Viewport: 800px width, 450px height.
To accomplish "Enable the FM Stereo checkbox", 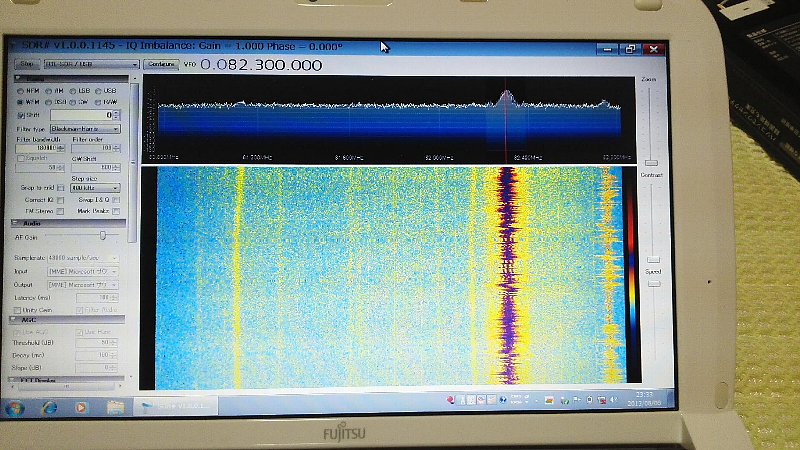I will [61, 211].
